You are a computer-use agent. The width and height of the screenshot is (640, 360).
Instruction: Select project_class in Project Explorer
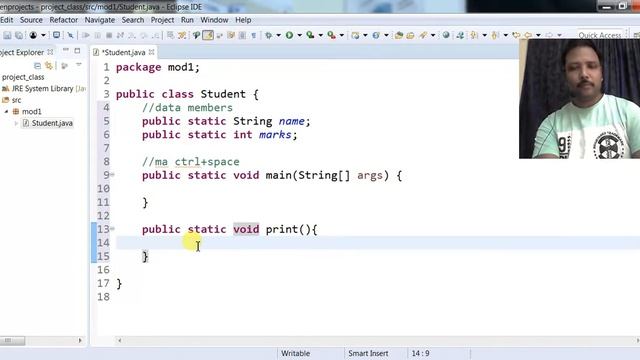click(23, 77)
